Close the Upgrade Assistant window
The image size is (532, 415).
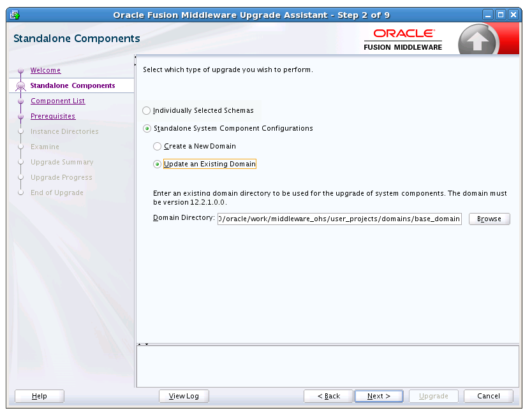514,15
